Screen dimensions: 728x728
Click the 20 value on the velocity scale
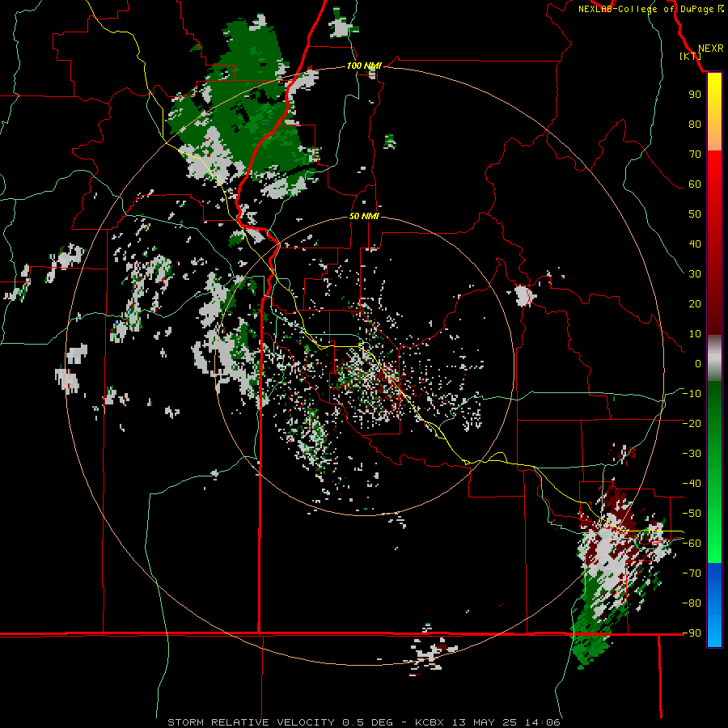[x=695, y=303]
